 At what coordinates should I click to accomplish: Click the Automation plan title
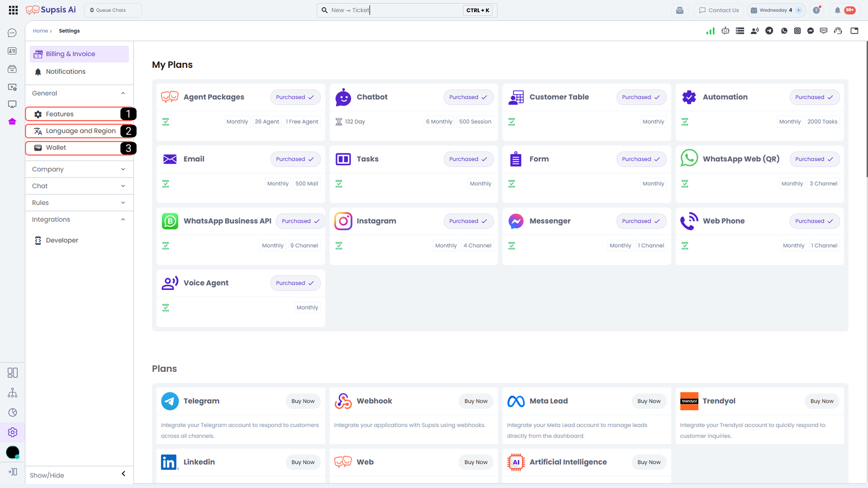[x=725, y=97]
